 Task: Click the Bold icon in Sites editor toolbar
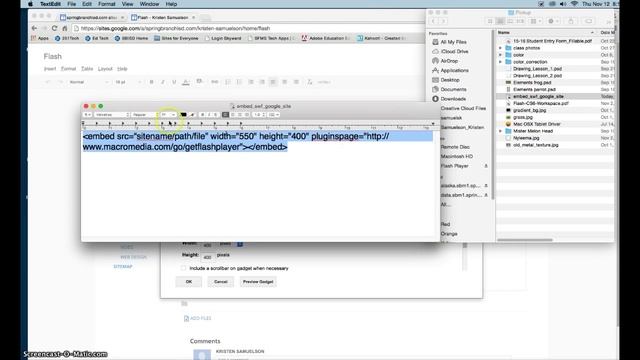pos(151,82)
